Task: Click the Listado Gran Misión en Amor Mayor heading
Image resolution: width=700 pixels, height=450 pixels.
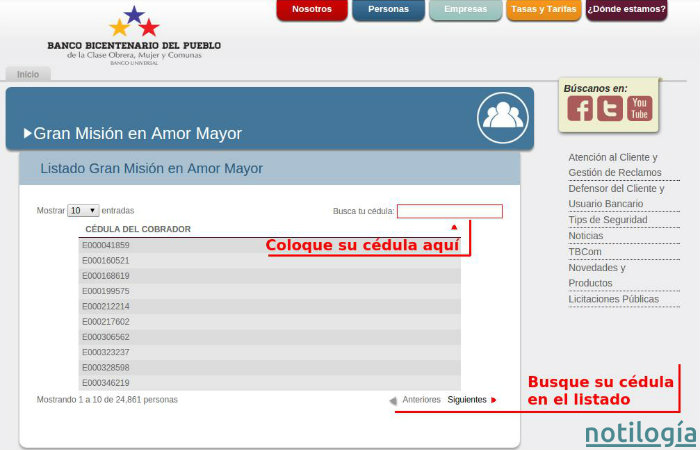Action: pyautogui.click(x=151, y=168)
